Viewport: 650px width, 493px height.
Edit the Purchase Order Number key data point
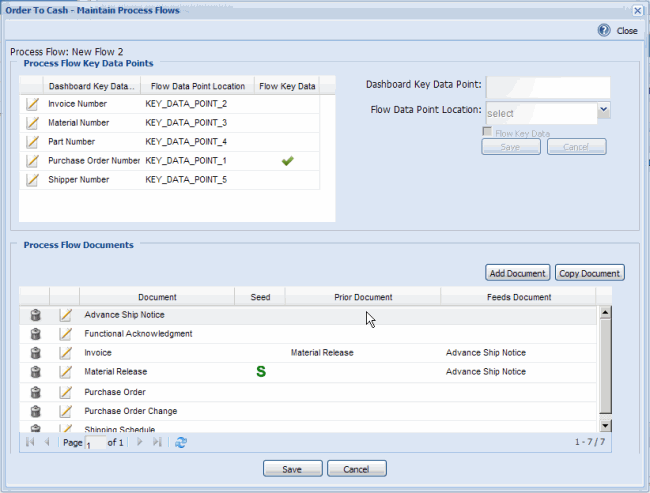pyautogui.click(x=32, y=161)
